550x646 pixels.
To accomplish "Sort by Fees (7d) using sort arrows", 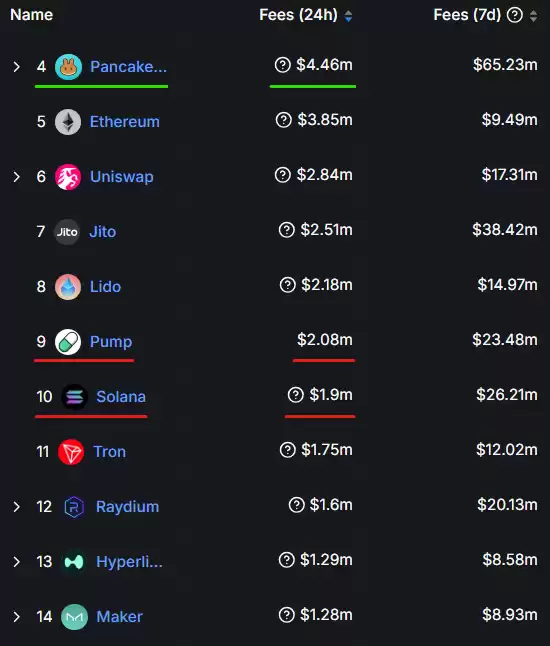I will click(x=534, y=16).
